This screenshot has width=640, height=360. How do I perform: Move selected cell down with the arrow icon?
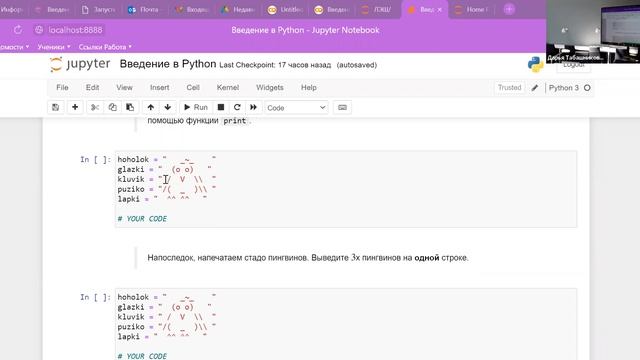[168, 107]
